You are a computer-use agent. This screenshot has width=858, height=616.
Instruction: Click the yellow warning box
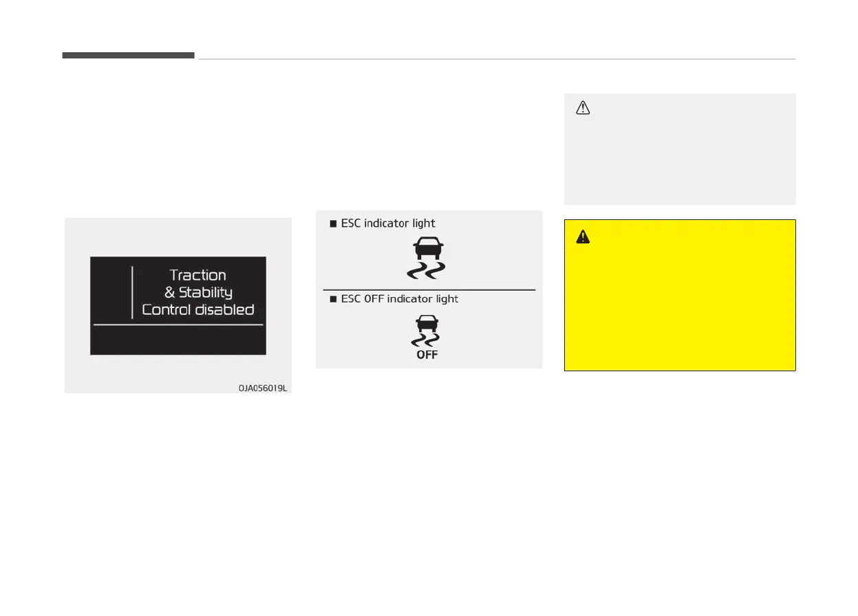pos(680,295)
